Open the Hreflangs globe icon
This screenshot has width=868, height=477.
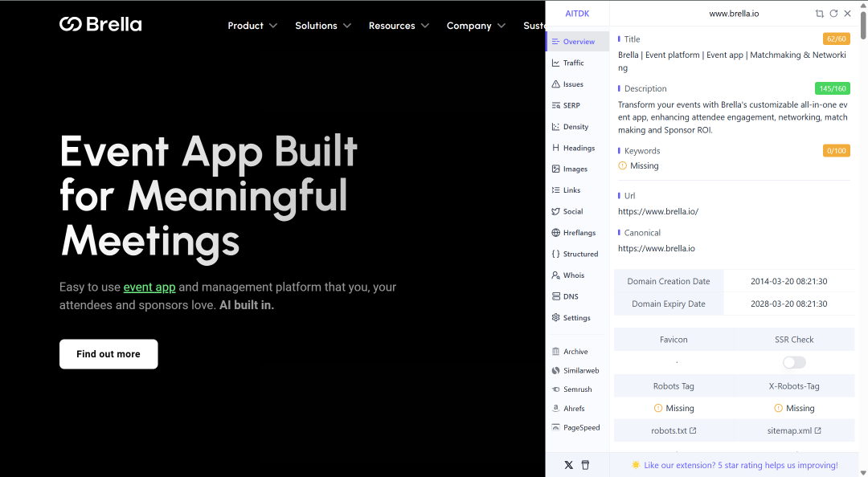556,232
